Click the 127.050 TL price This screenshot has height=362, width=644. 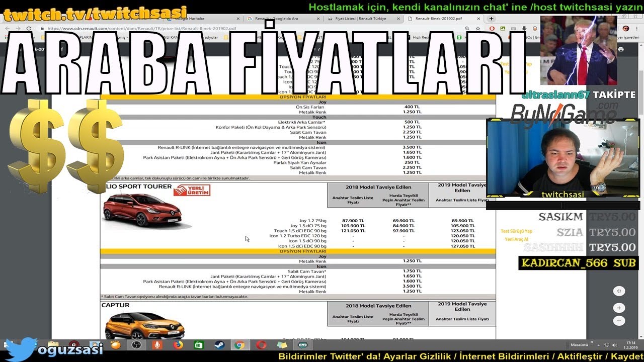(462, 246)
